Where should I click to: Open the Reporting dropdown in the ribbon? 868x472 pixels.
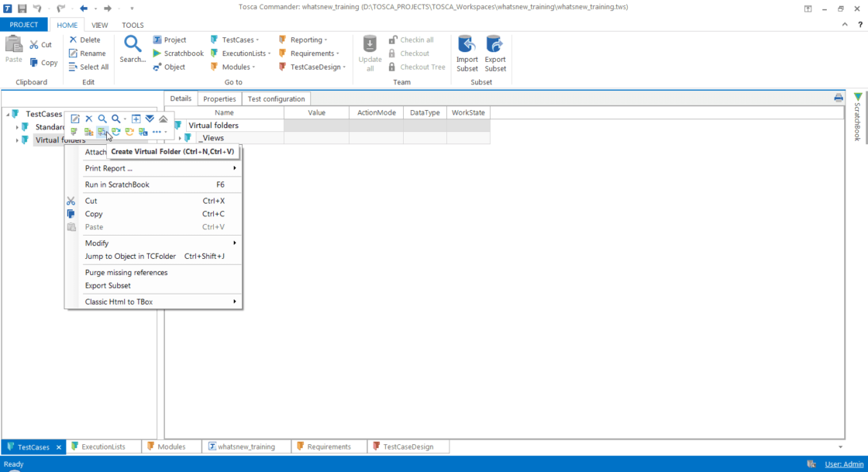(x=303, y=40)
